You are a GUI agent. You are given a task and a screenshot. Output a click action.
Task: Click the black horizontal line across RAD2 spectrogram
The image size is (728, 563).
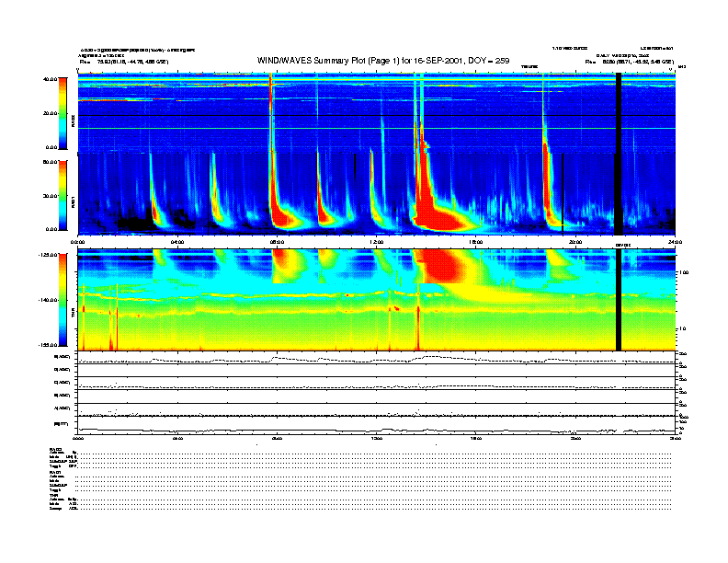pos(377,116)
